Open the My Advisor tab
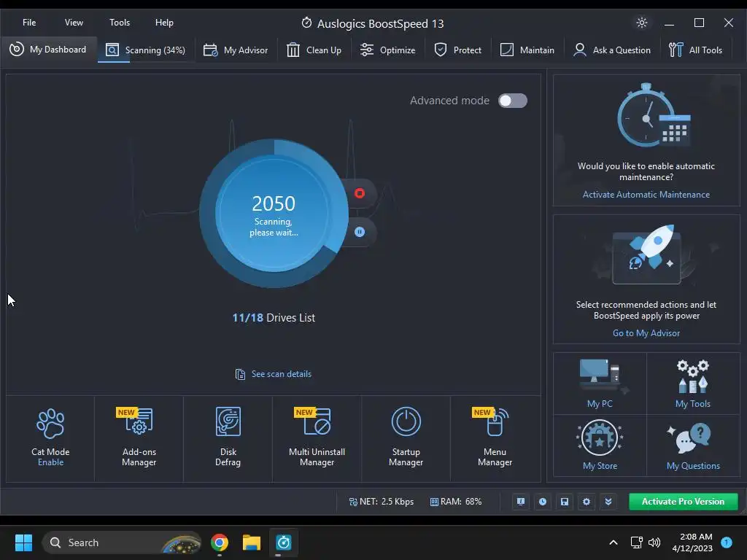 pos(236,50)
